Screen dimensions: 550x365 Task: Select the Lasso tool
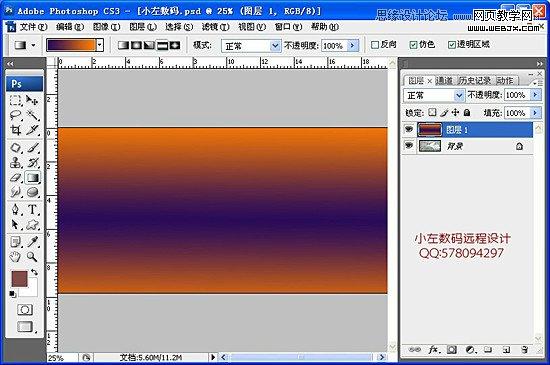pos(15,115)
